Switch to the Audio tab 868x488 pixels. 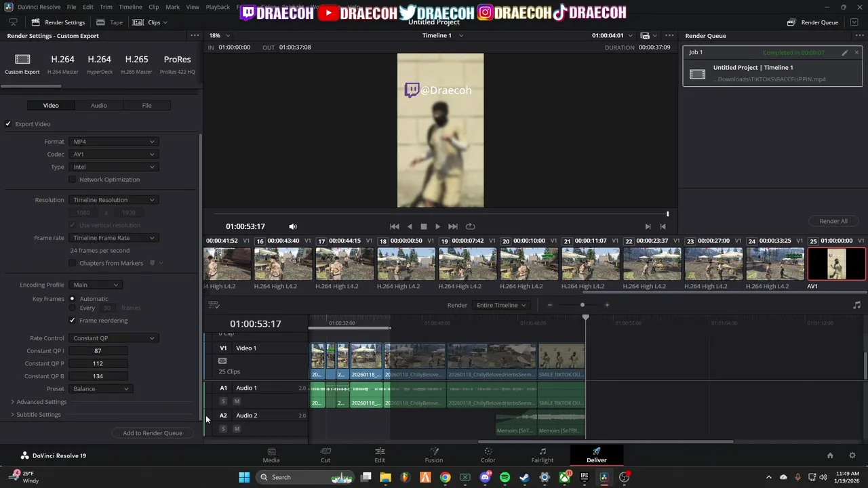[x=99, y=105]
